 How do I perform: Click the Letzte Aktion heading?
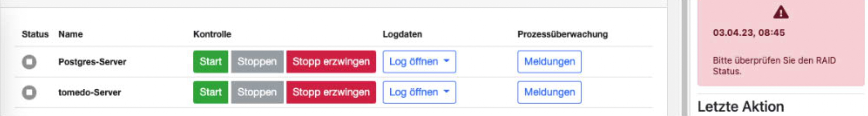click(741, 107)
